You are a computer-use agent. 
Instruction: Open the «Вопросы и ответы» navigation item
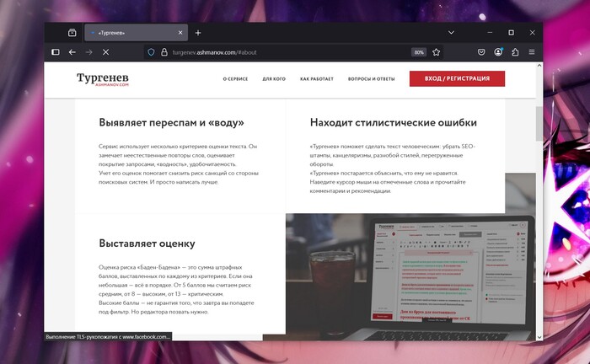click(x=372, y=79)
